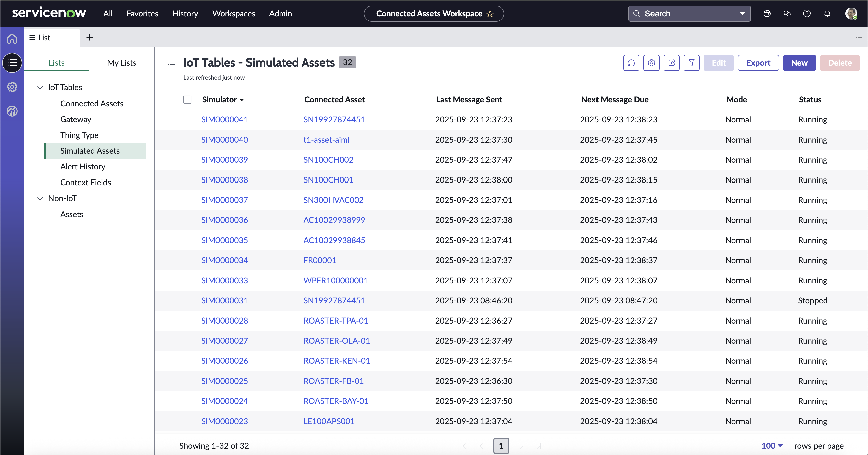Screen dimensions: 868x455
Task: Open connected asset ROASTER-TPA-01
Action: pyautogui.click(x=336, y=321)
